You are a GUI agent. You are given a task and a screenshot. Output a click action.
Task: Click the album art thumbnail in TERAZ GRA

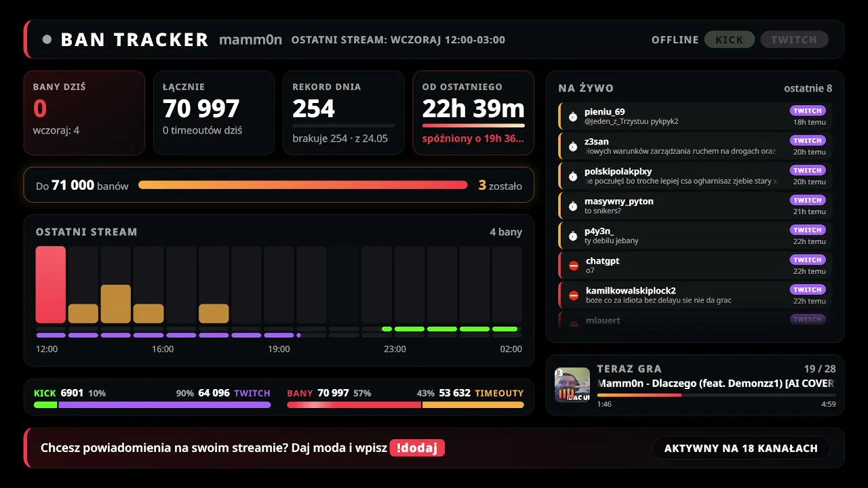[572, 385]
